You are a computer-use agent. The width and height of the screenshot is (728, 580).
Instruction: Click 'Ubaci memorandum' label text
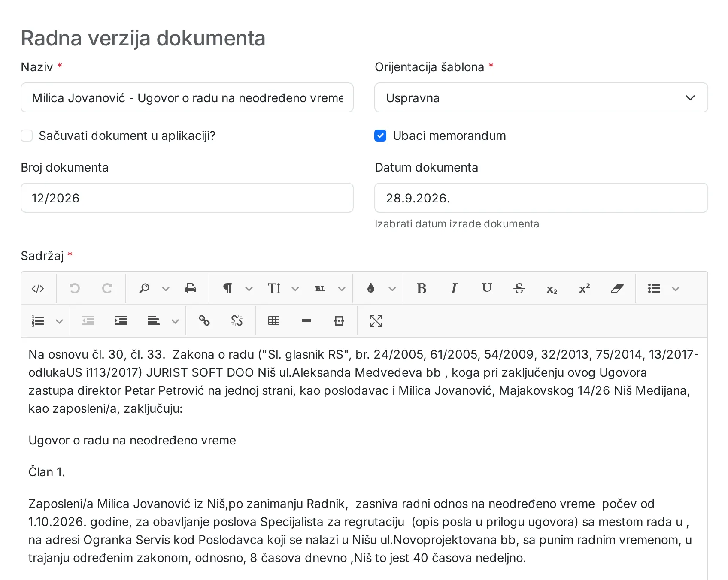449,136
